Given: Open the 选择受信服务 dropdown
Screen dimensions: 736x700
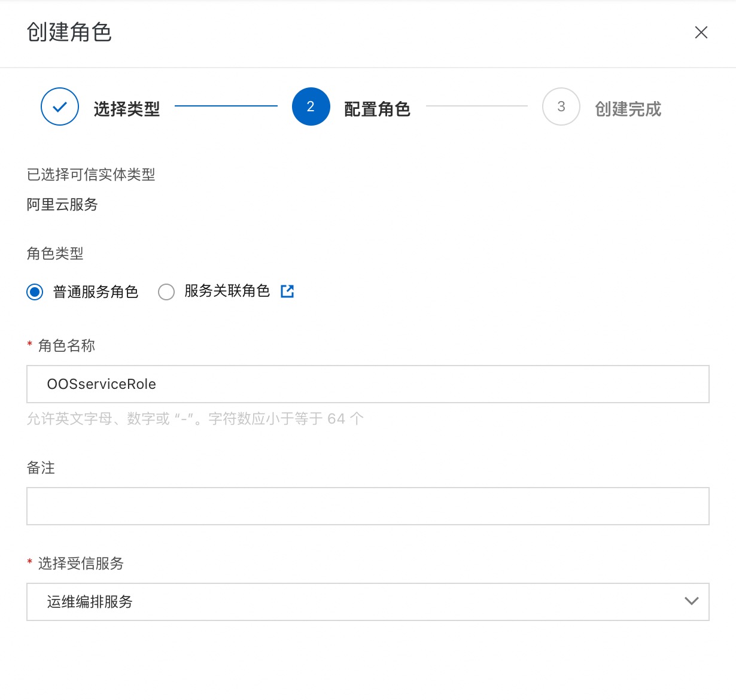Looking at the screenshot, I should (368, 602).
